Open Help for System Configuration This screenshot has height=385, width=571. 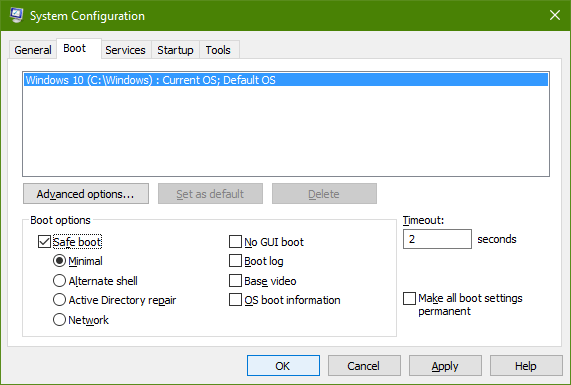coord(526,366)
